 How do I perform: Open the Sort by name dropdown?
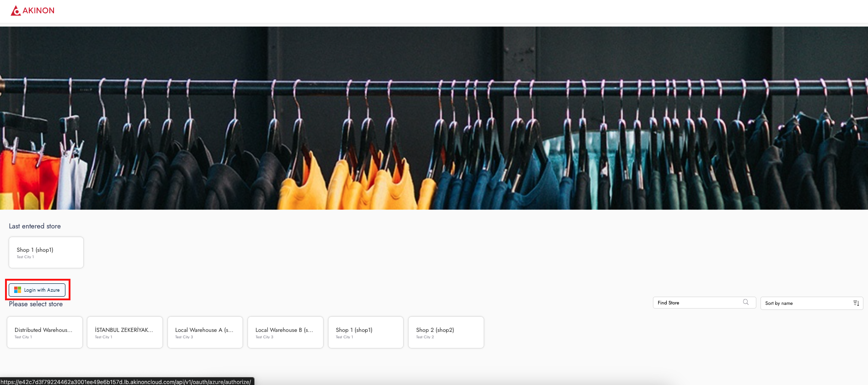806,303
